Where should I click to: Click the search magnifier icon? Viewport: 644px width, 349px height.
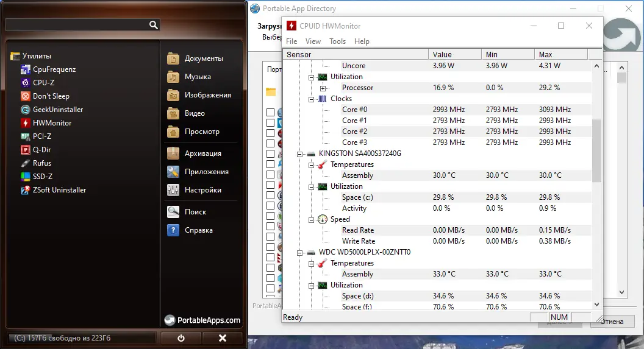tap(153, 25)
